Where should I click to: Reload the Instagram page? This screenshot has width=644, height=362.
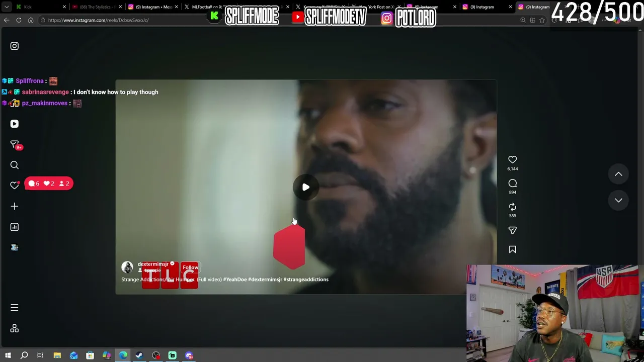pos(19,20)
